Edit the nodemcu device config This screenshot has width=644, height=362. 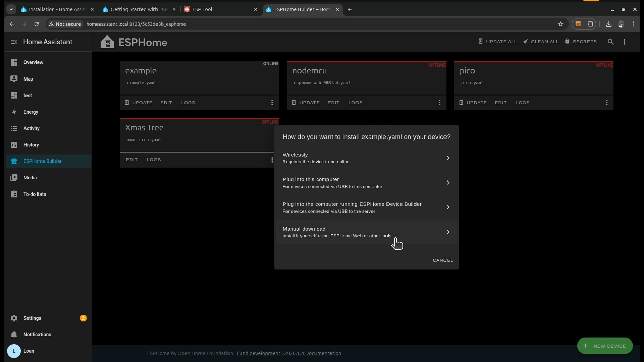point(333,103)
